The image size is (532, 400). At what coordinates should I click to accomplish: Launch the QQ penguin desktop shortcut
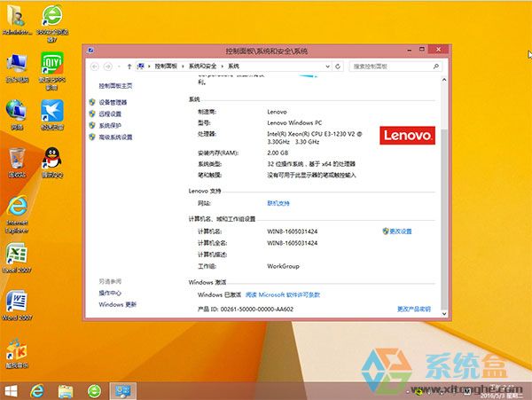[x=52, y=162]
